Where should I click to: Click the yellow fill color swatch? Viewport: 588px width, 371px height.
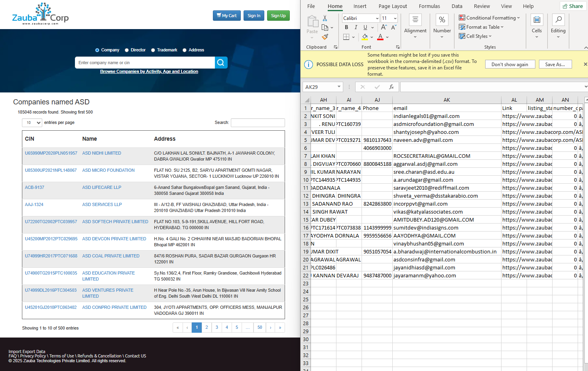[365, 37]
